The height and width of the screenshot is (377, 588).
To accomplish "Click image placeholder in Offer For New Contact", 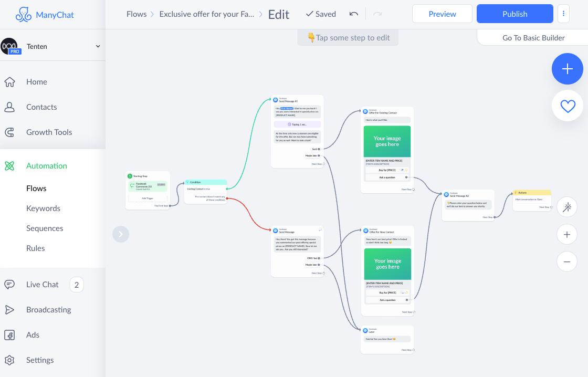I will coord(388,264).
